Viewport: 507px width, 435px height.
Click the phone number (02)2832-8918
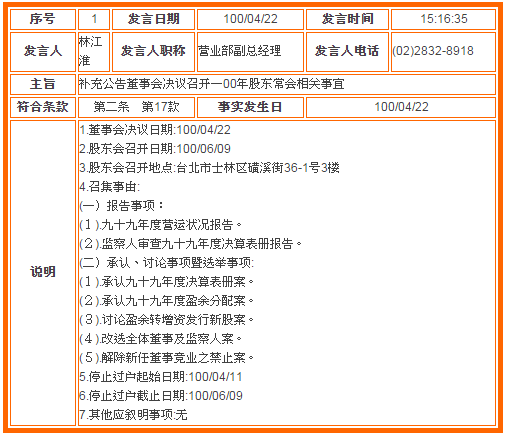[x=433, y=51]
